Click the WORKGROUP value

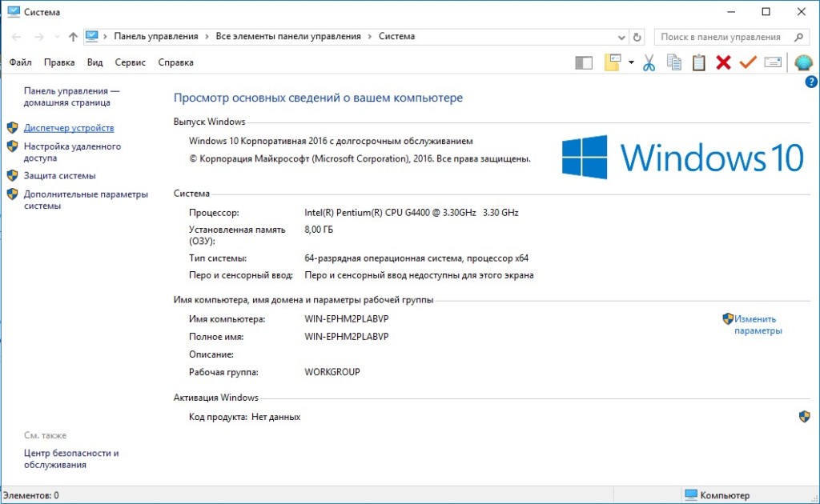(332, 372)
